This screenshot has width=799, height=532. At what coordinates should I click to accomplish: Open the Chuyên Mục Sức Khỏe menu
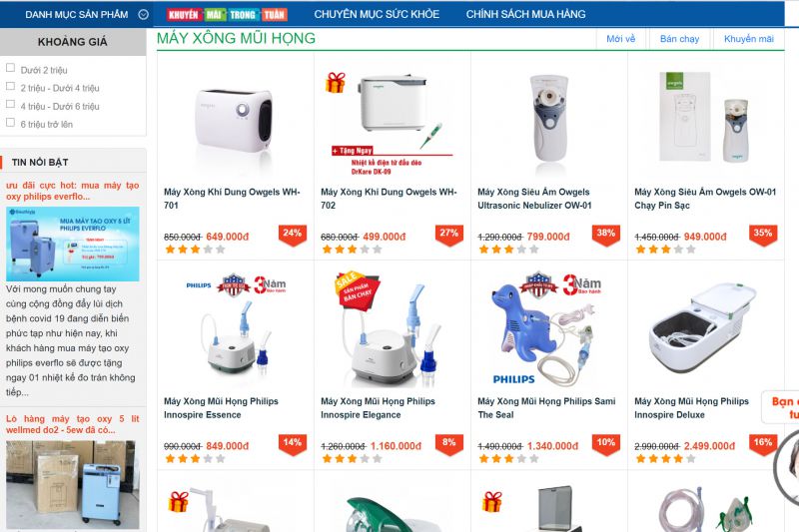[377, 14]
